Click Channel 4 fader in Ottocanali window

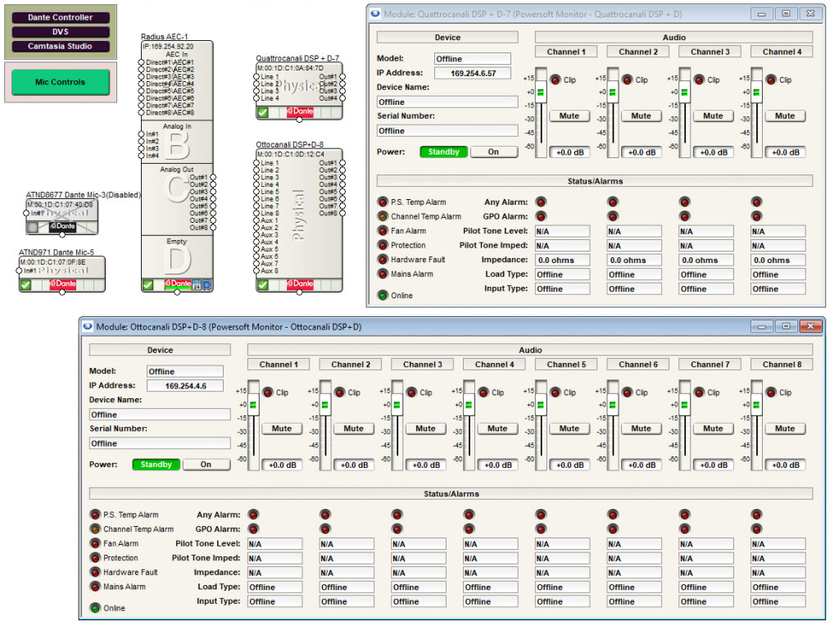click(x=469, y=405)
